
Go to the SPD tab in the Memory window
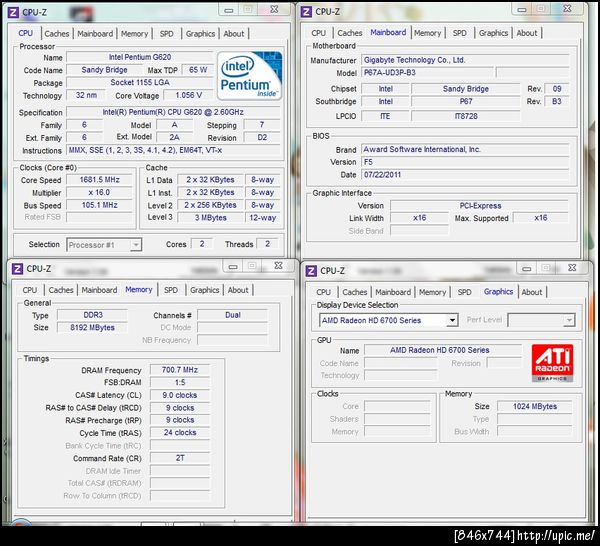tap(171, 290)
